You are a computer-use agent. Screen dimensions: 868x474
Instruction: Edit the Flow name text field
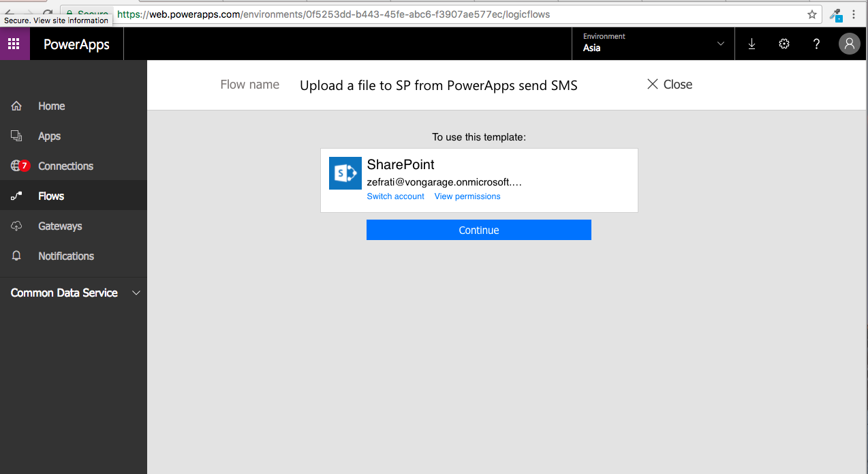[438, 85]
